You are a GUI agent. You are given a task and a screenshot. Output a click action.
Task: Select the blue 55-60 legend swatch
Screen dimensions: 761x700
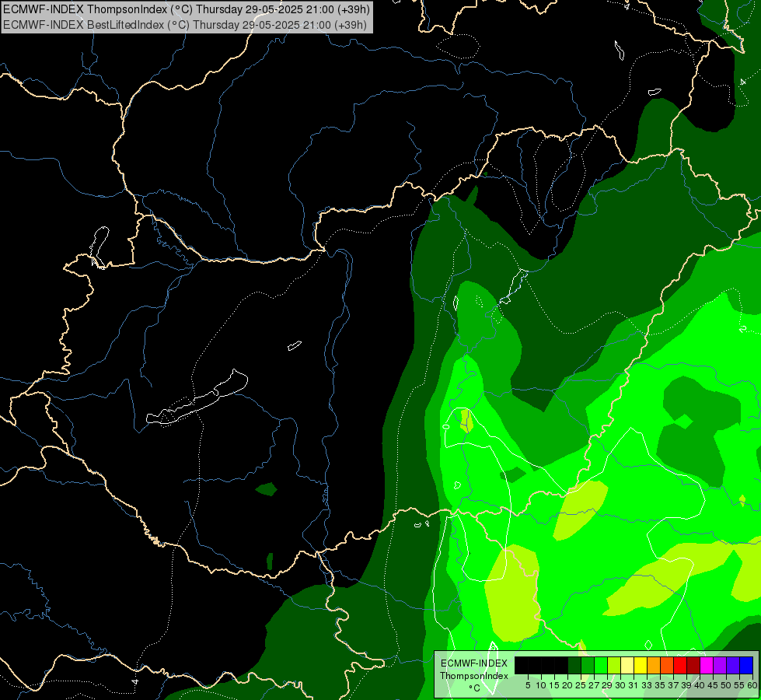click(746, 665)
